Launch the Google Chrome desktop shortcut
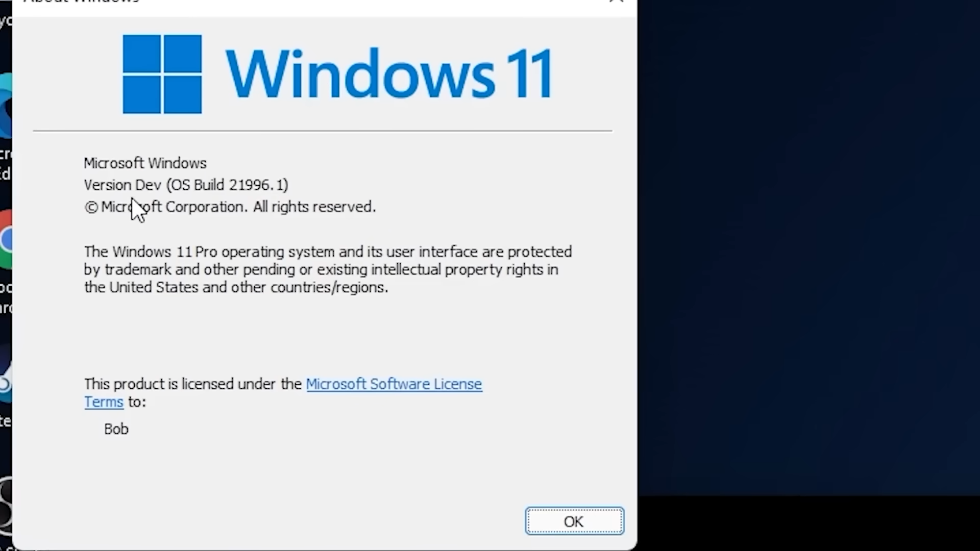980x551 pixels. 5,237
